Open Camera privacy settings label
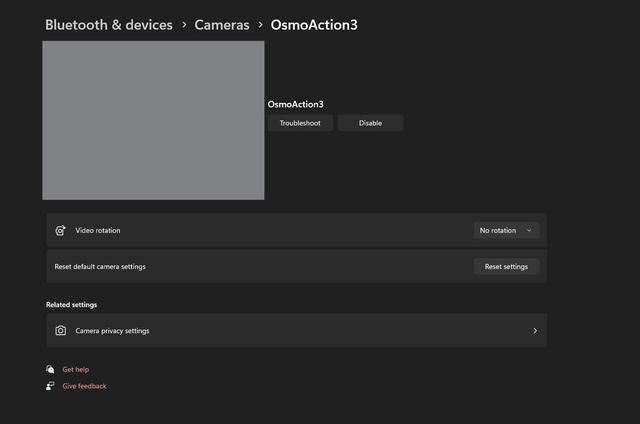640x424 pixels. [112, 331]
